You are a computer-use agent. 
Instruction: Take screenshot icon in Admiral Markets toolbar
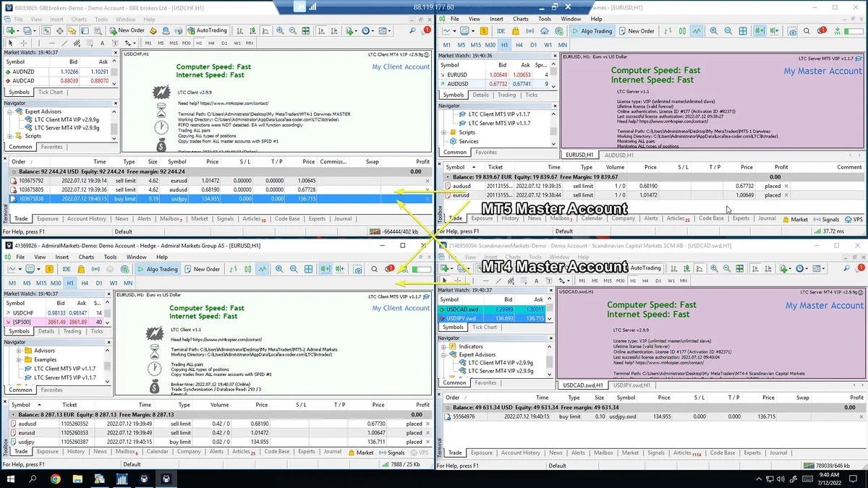[x=358, y=269]
